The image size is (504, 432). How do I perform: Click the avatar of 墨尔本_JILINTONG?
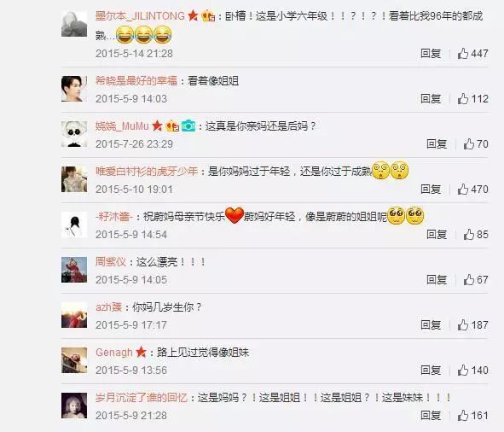74,24
